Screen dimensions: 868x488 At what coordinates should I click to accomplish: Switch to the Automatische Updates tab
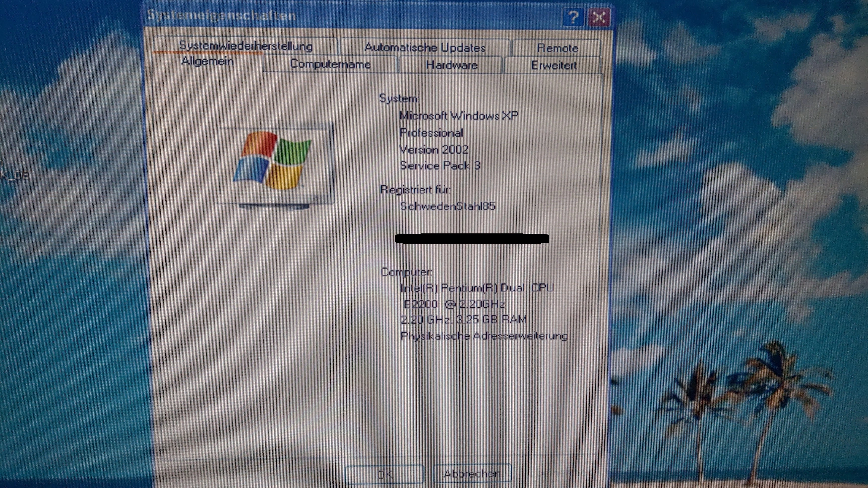[x=425, y=48]
